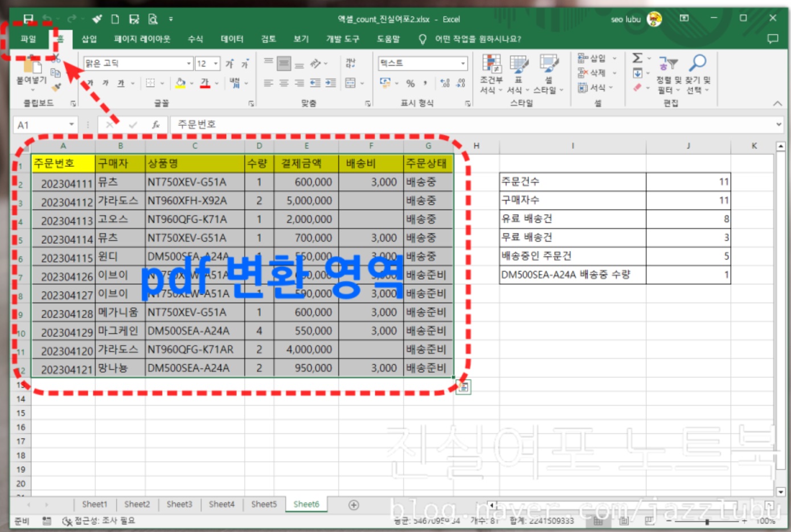Switch to the 삽입 ribbon tab
Screen dimensions: 791x532
click(x=89, y=39)
